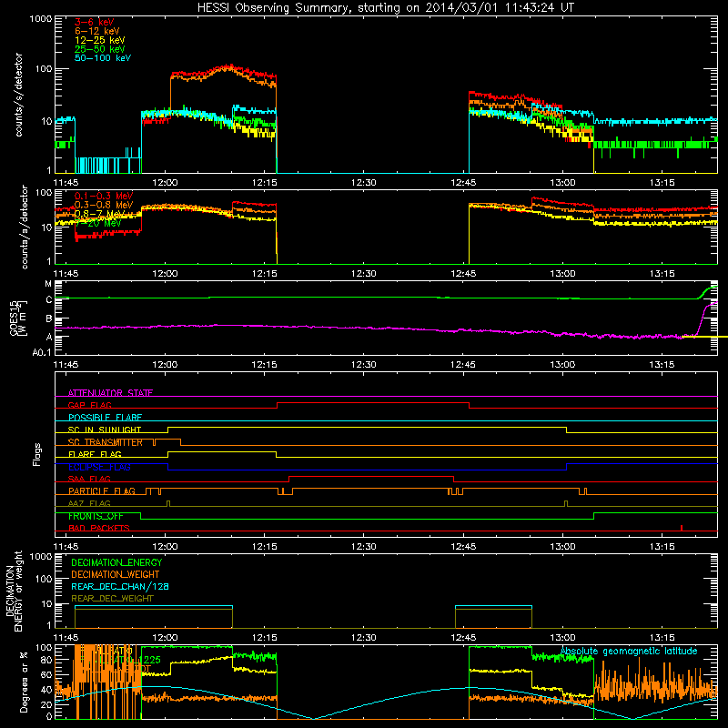Image resolution: width=728 pixels, height=728 pixels.
Task: Select the REAR_DEC_CHAN/128 legend label
Action: point(120,586)
